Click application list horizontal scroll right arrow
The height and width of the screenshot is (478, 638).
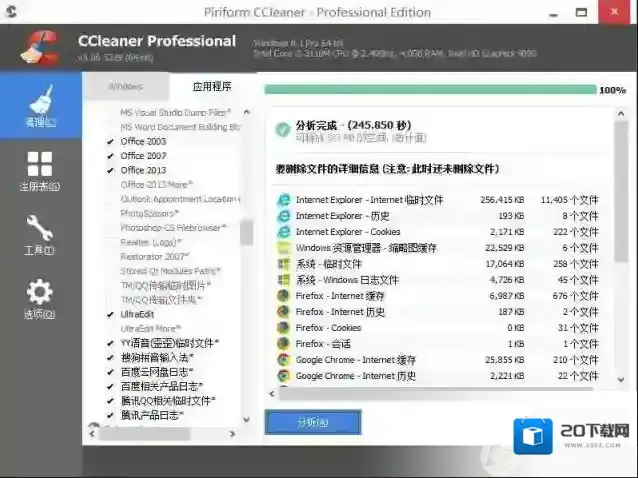(232, 434)
